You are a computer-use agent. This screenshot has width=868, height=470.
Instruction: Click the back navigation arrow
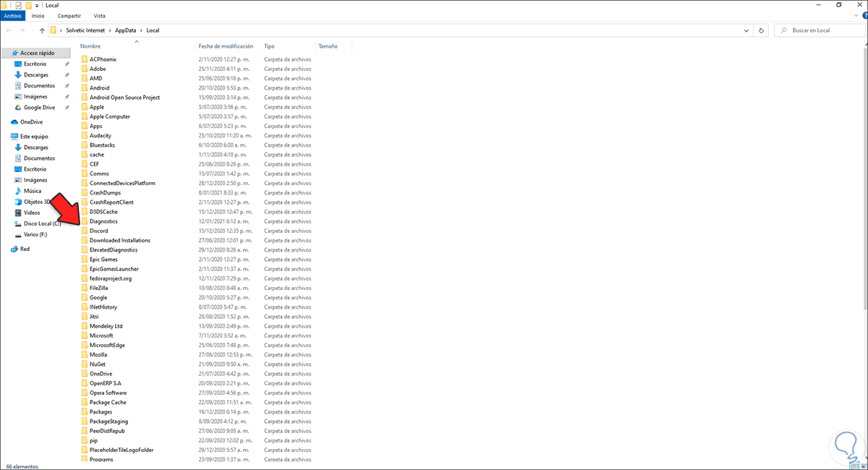pyautogui.click(x=9, y=30)
